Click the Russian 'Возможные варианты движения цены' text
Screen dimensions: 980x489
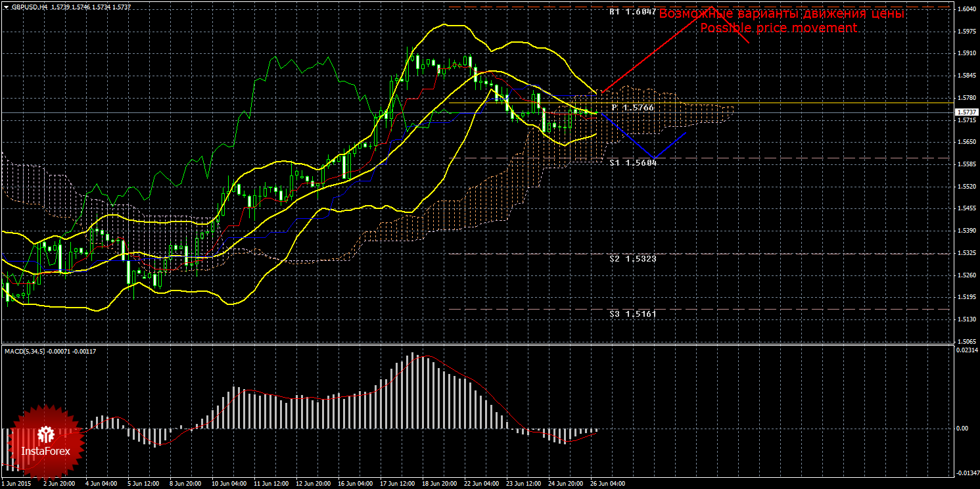[781, 14]
